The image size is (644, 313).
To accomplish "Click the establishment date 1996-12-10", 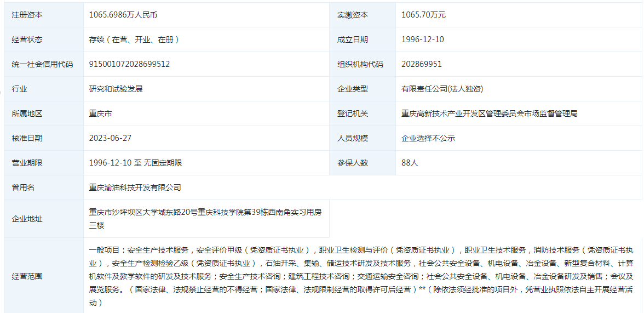I will point(422,39).
